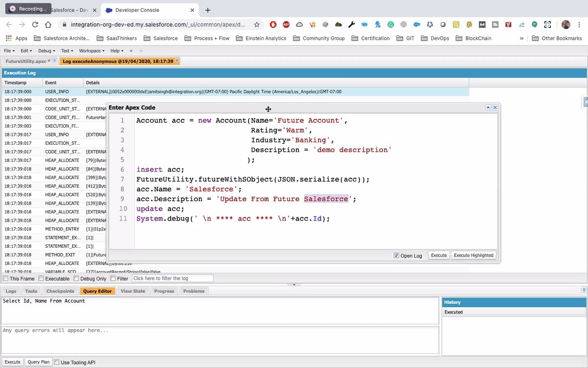The height and width of the screenshot is (368, 588).
Task: Show more bookmarks with the double chevron
Action: 521,38
